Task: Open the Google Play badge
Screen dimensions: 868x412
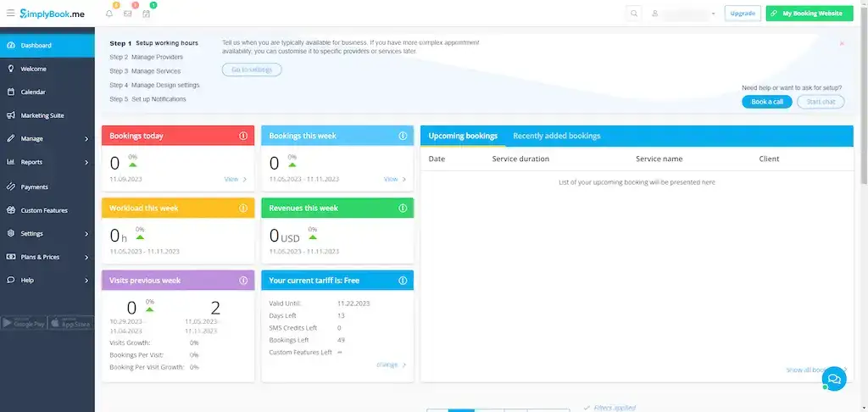Action: [23, 323]
